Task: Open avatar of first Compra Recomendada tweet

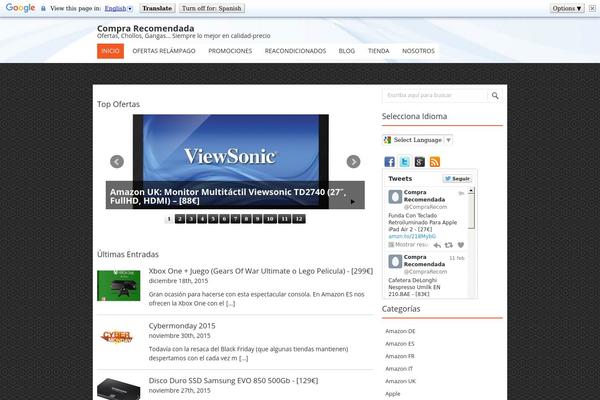Action: [395, 197]
